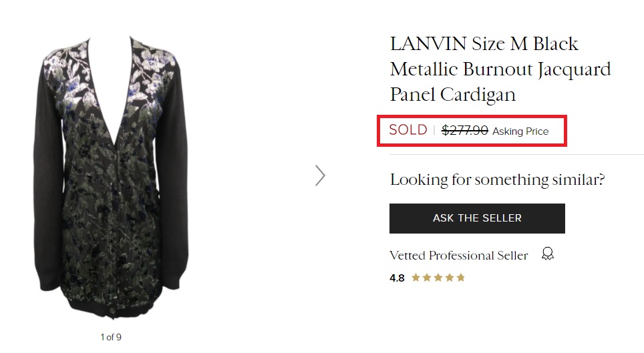Open the Vetted Professional Seller text link

click(458, 256)
